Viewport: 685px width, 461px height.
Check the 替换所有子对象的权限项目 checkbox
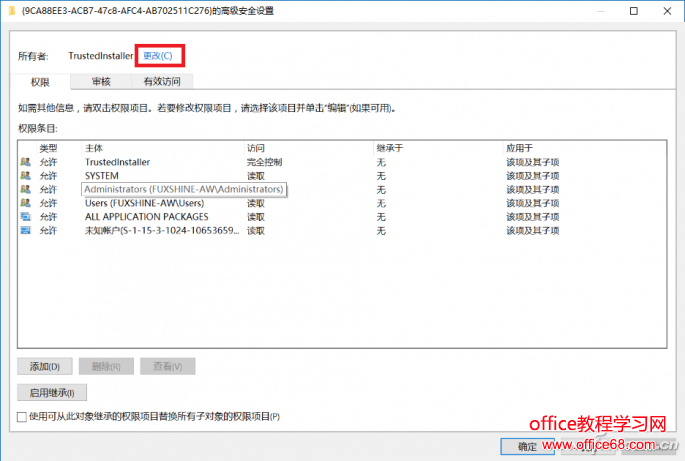point(21,417)
